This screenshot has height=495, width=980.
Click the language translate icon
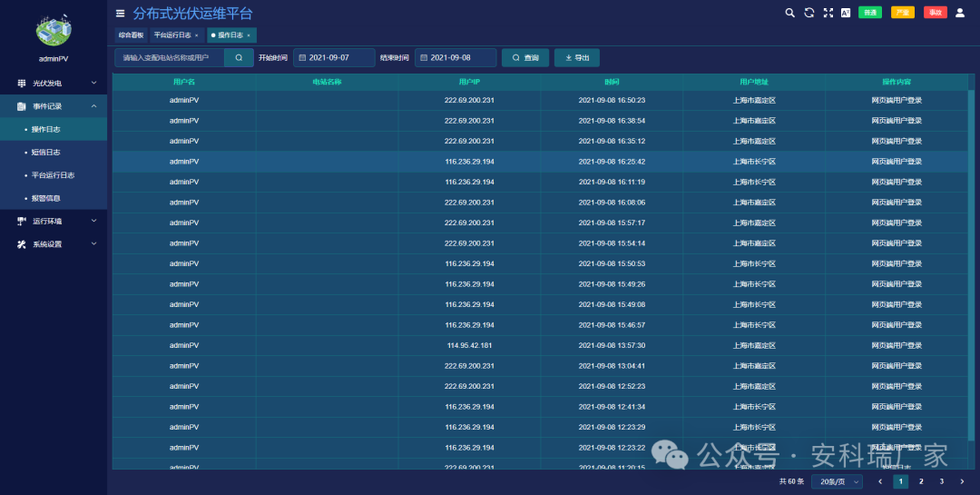coord(846,13)
